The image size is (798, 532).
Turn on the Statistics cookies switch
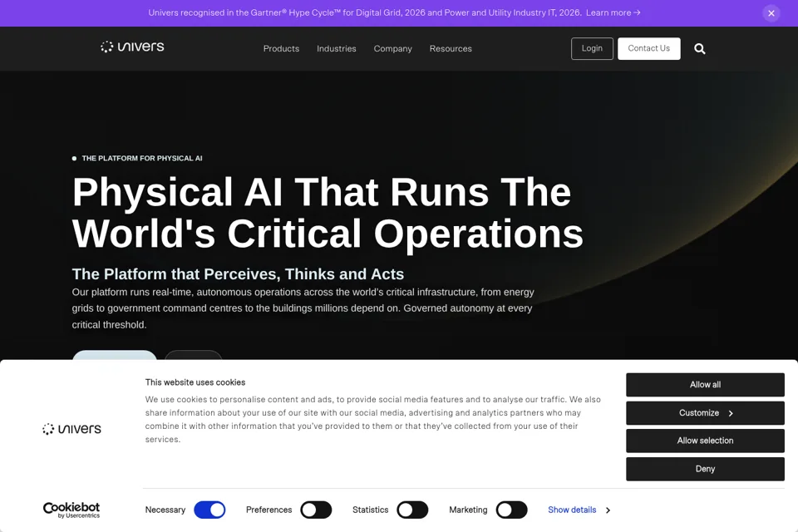[412, 510]
